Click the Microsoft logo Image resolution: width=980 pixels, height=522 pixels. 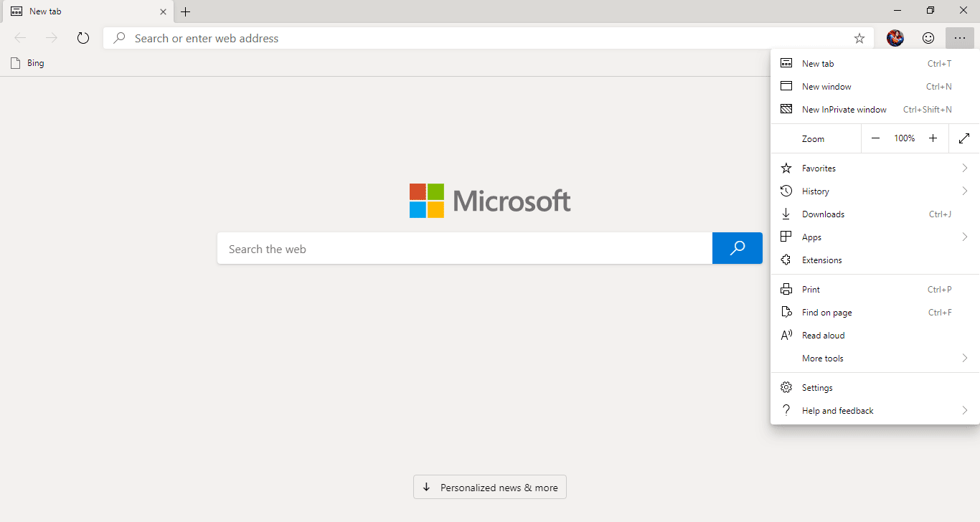490,201
